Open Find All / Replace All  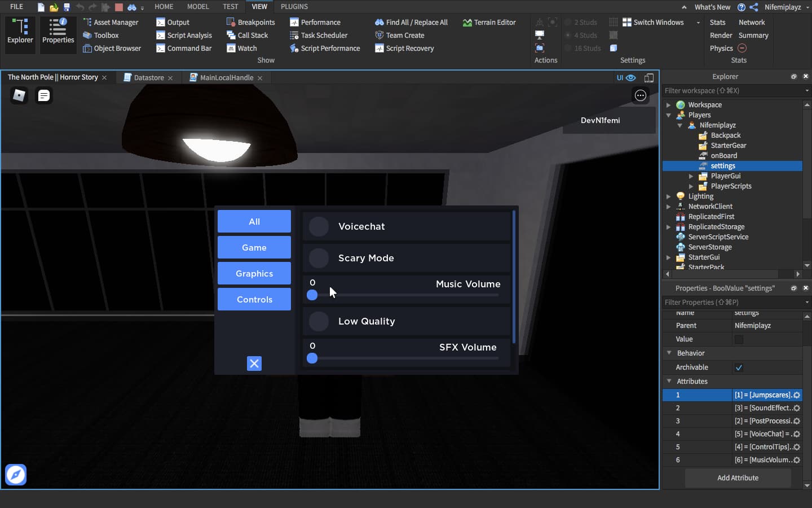411,23
